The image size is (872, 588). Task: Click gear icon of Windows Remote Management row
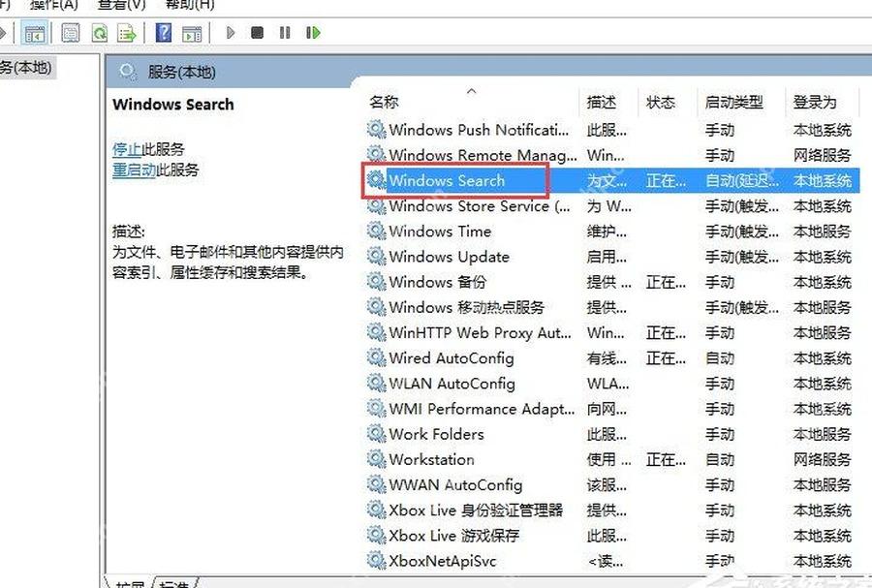[x=377, y=154]
